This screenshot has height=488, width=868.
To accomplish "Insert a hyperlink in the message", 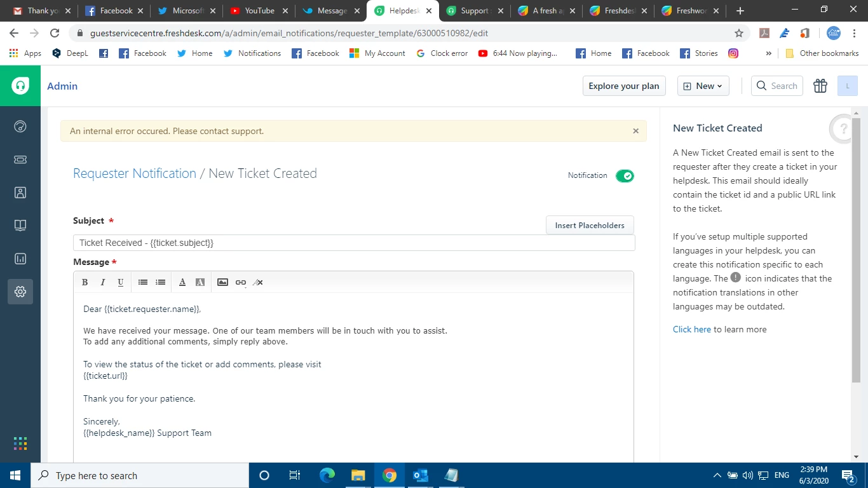I will pos(240,282).
